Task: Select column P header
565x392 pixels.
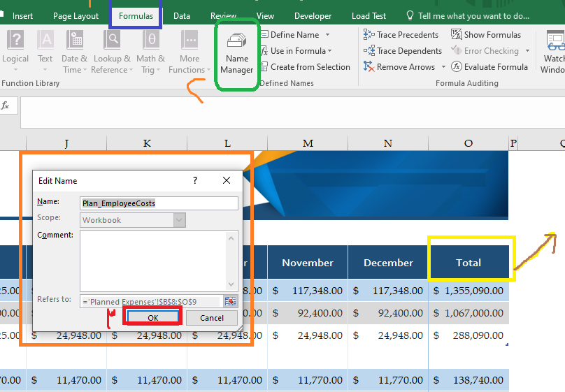Action: (513, 143)
